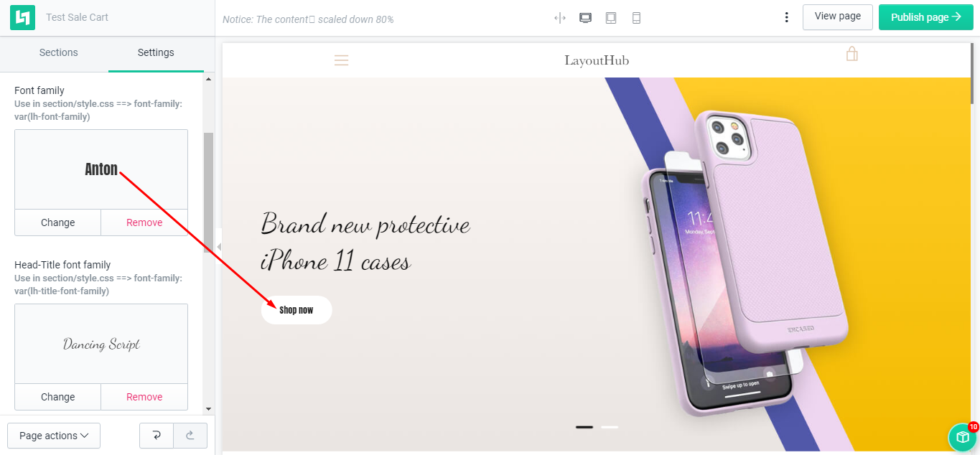This screenshot has height=455, width=980.
Task: Open the three-dot more options menu
Action: pos(787,17)
